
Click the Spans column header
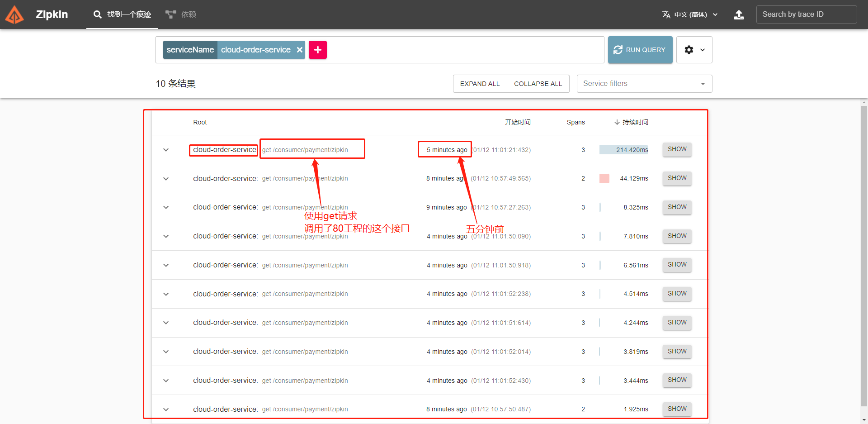(x=576, y=122)
